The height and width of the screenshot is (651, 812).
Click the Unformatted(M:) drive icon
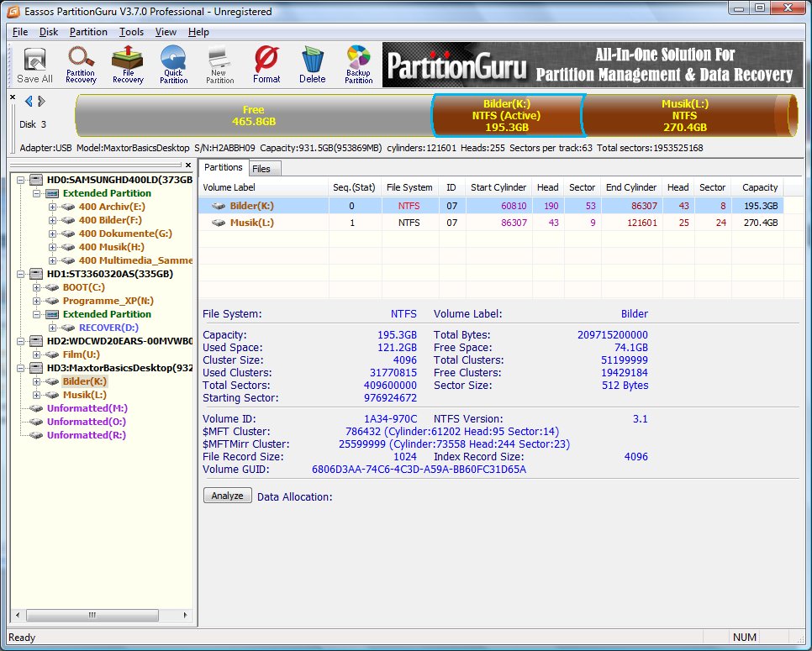click(36, 408)
